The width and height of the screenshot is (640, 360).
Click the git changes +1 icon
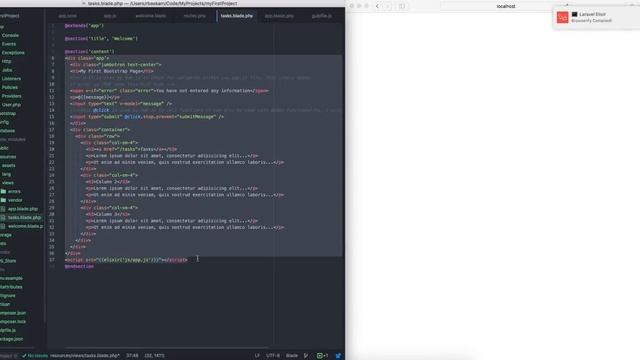click(323, 356)
